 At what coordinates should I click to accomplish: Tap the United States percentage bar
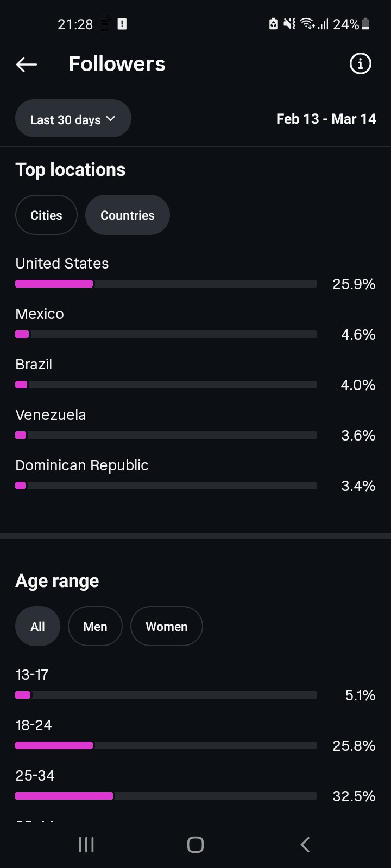click(x=166, y=284)
